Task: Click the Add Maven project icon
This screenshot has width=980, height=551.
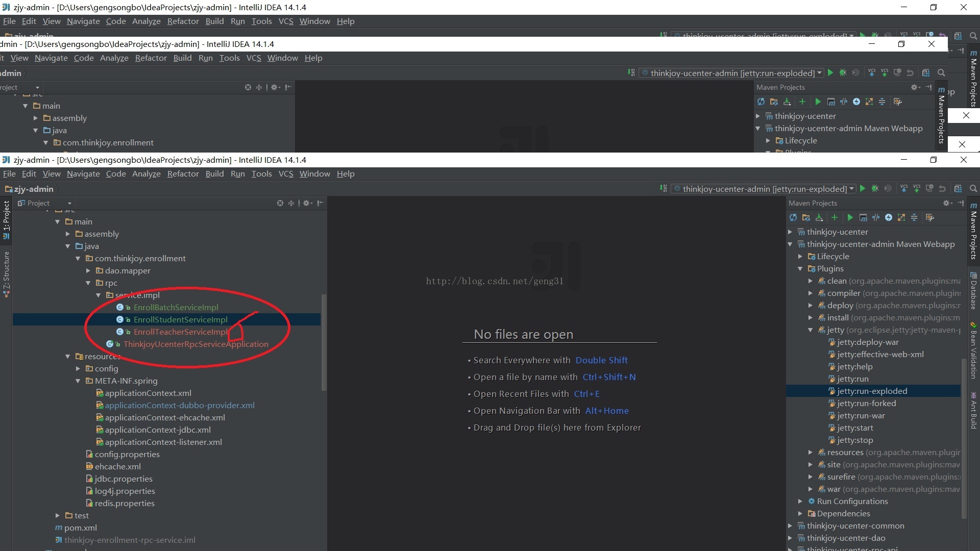Action: click(835, 217)
